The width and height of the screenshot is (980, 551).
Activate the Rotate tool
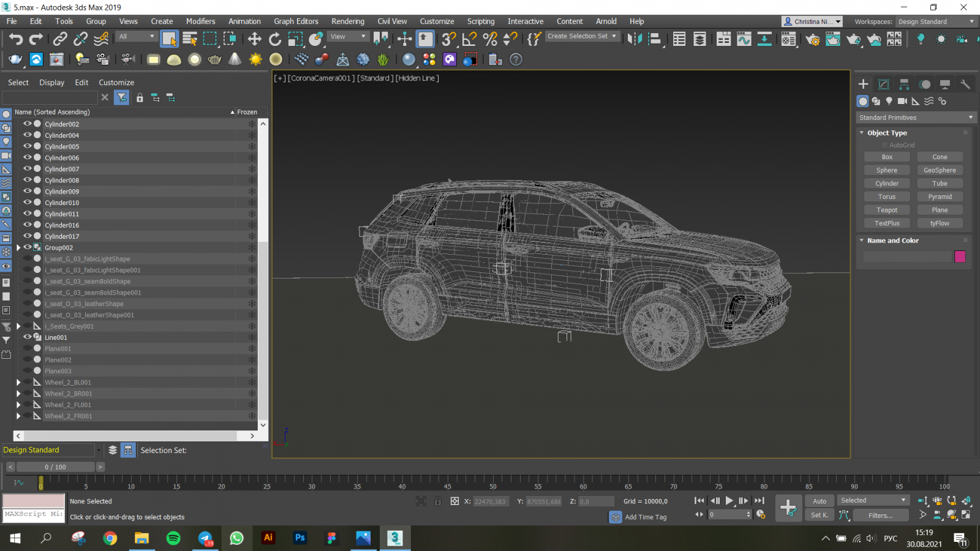pos(275,39)
